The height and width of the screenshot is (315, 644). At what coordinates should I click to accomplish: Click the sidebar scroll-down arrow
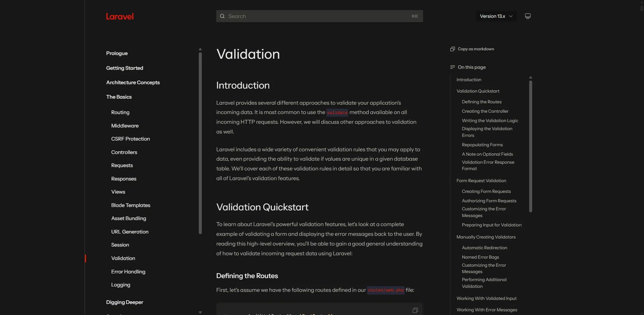(200, 312)
